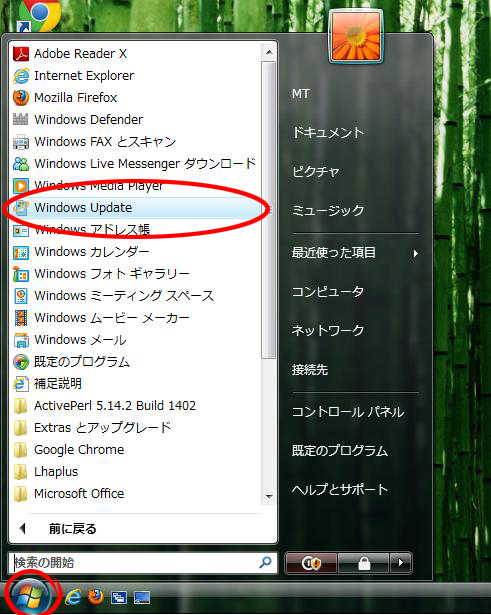
Task: Open ミュージック from right pane
Action: 328,211
